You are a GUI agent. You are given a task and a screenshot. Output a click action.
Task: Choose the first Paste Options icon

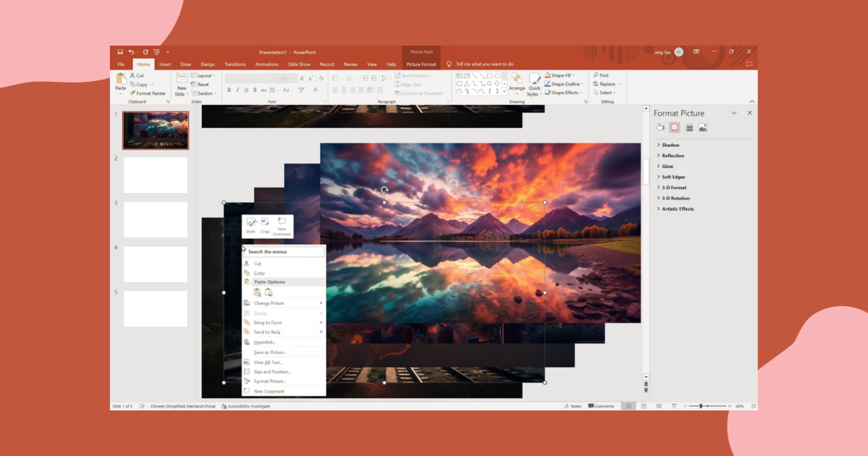pyautogui.click(x=257, y=292)
